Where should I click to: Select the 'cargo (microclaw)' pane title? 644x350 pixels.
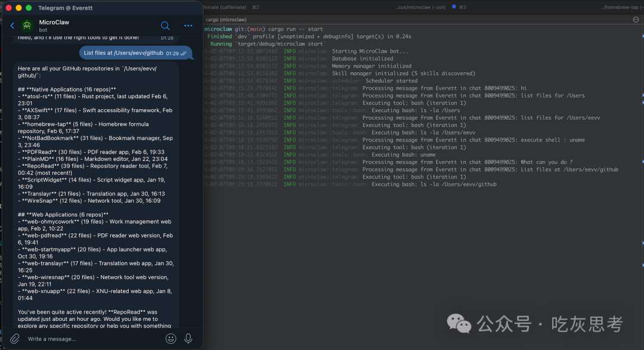(x=226, y=19)
